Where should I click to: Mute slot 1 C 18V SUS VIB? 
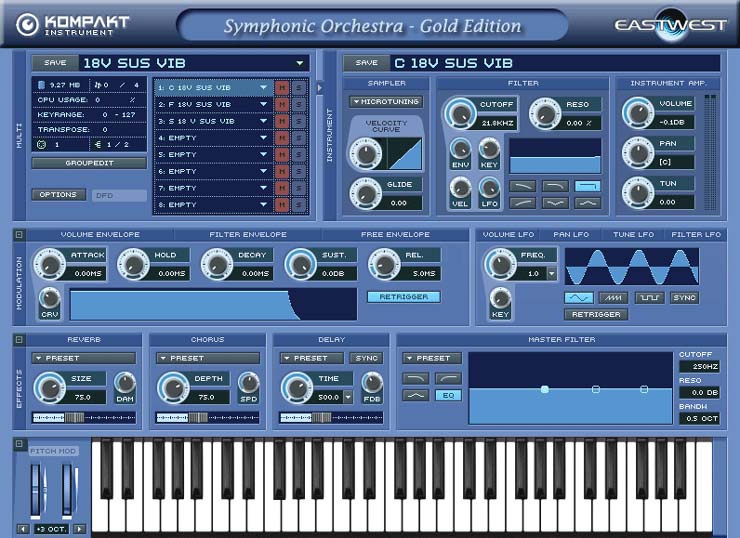282,88
